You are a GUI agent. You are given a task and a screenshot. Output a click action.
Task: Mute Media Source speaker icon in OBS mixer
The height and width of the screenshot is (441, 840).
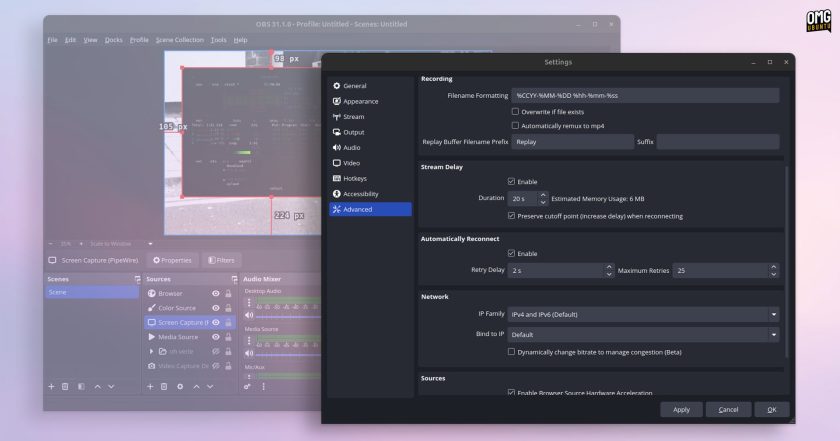[249, 354]
